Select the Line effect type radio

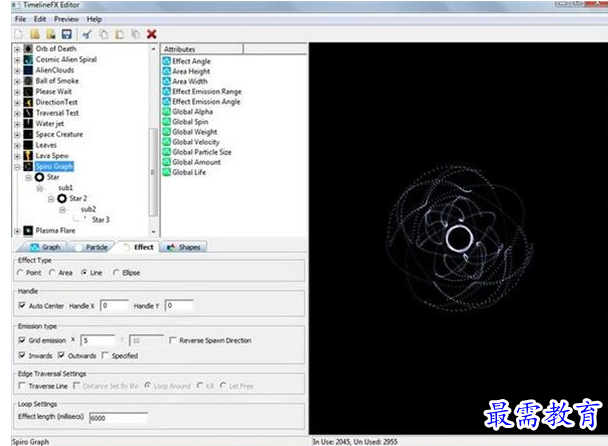(x=84, y=273)
